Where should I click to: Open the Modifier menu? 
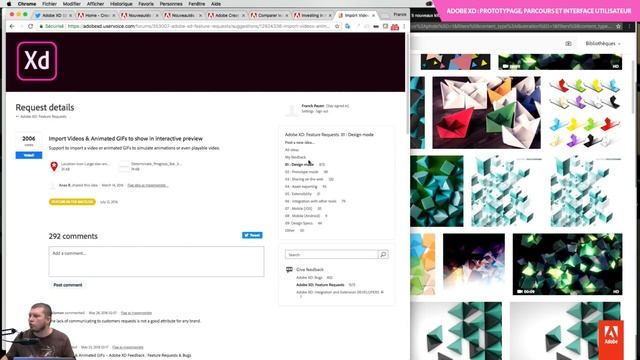tap(71, 4)
